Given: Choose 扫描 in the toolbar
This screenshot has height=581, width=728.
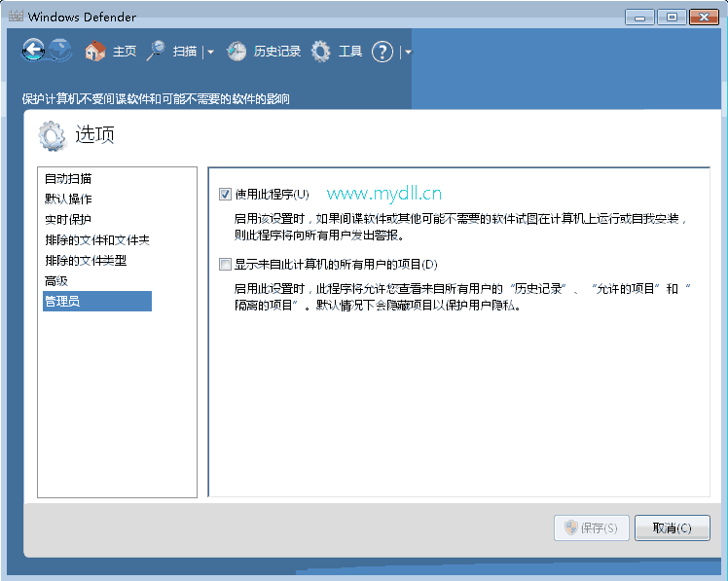Looking at the screenshot, I should click(185, 51).
